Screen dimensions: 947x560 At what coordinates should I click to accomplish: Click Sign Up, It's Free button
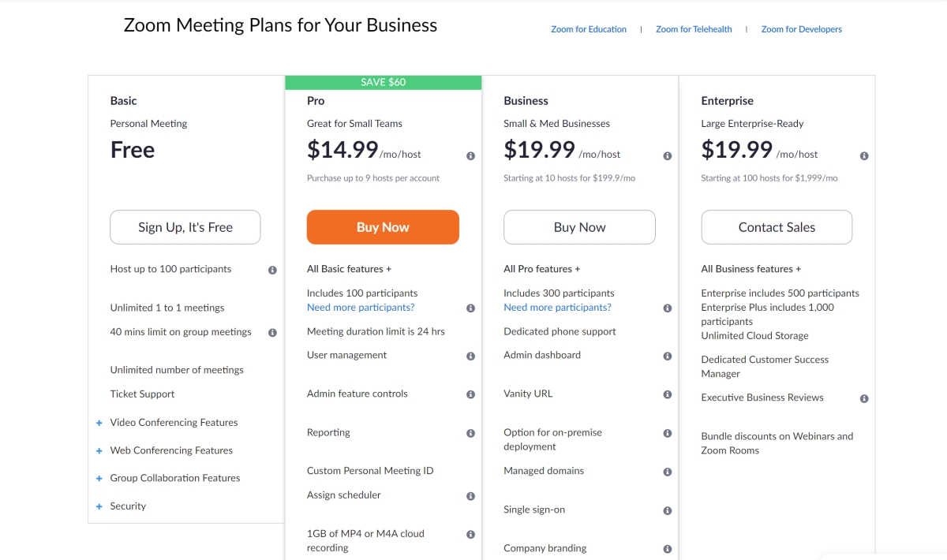point(185,227)
